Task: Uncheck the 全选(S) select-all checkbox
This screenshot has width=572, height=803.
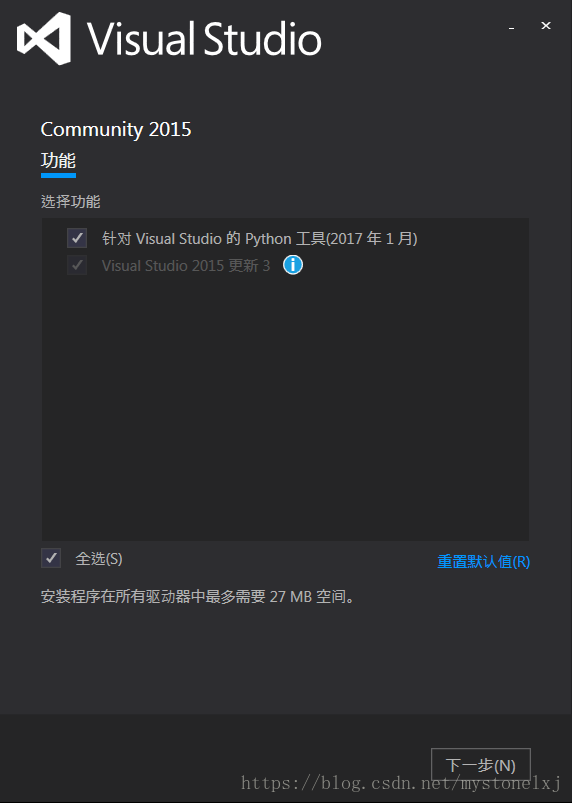Action: (x=51, y=558)
